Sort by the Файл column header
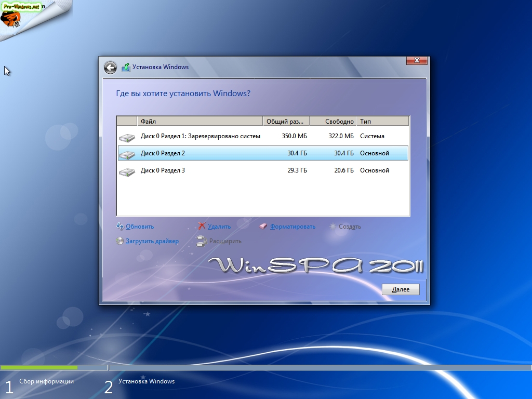 [200, 121]
